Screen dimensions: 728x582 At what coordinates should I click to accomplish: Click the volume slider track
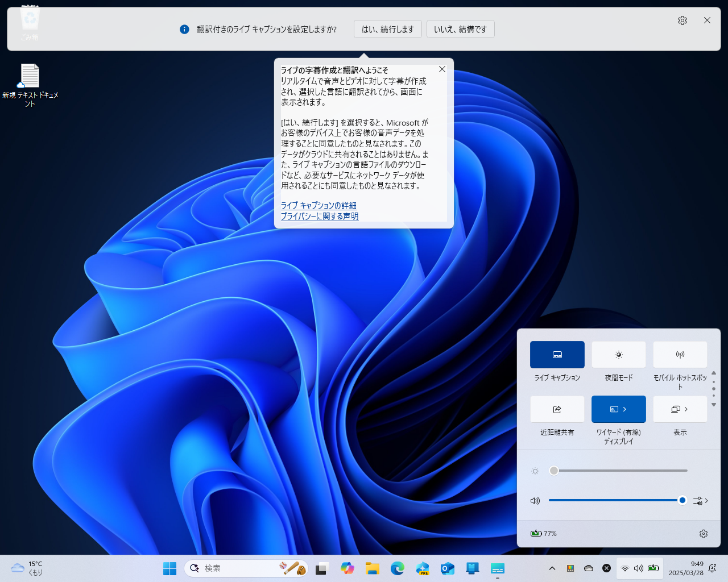(614, 500)
